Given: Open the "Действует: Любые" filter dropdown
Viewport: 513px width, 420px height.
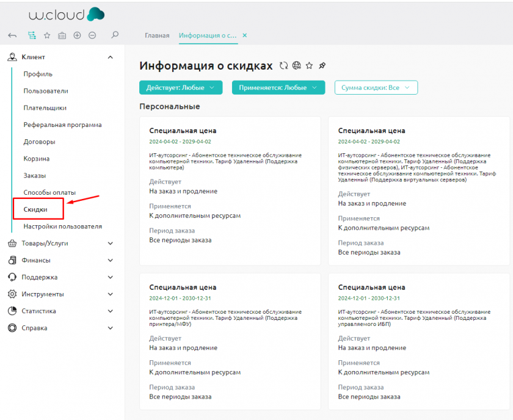Looking at the screenshot, I should [180, 88].
